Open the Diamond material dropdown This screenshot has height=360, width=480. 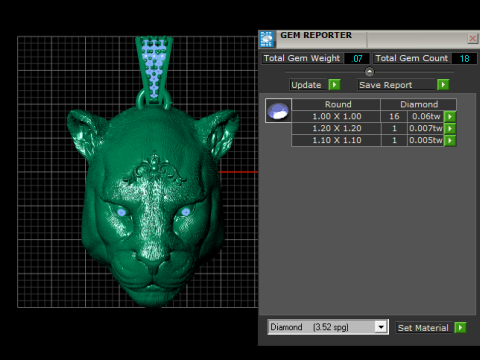click(x=381, y=327)
